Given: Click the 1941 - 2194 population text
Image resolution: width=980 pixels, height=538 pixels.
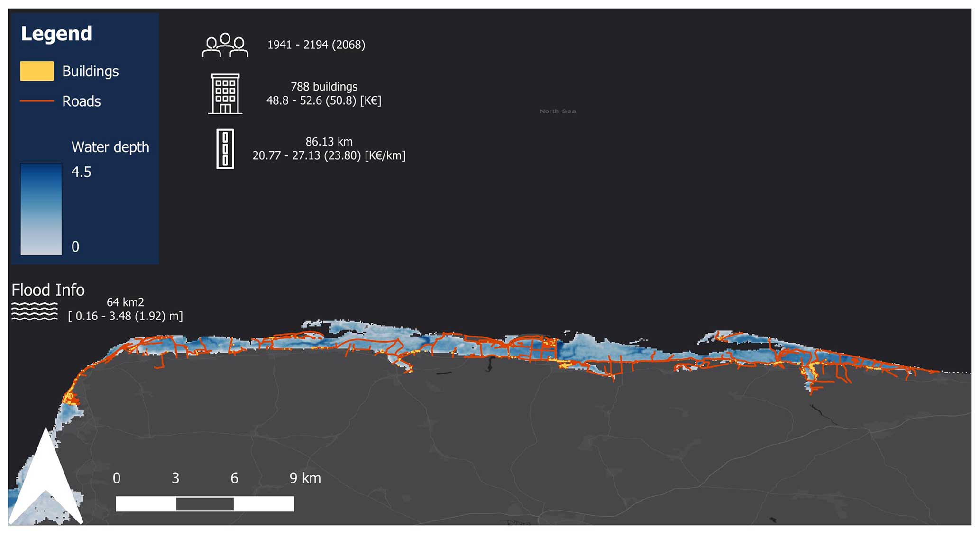Looking at the screenshot, I should coord(316,45).
